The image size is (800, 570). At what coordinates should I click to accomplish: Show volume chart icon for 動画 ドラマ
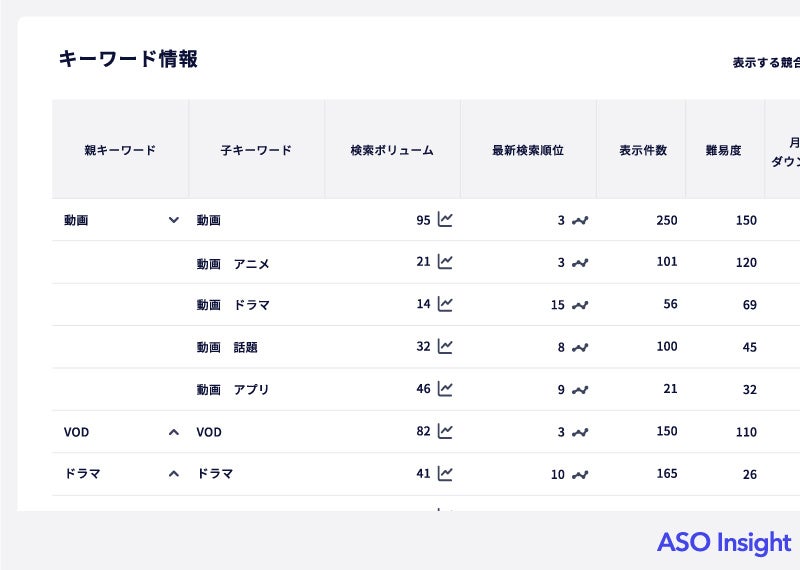445,304
